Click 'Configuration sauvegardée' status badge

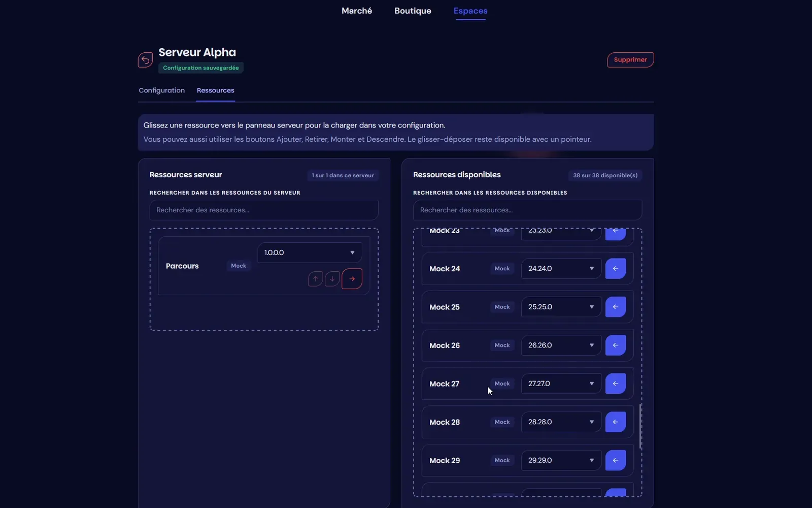[x=200, y=68]
